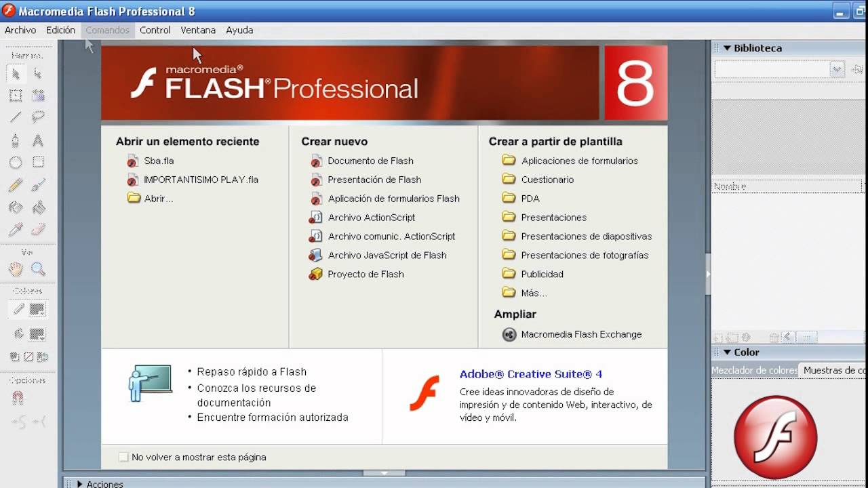The height and width of the screenshot is (488, 868).
Task: Open recent file Sba.fla
Action: [x=159, y=161]
